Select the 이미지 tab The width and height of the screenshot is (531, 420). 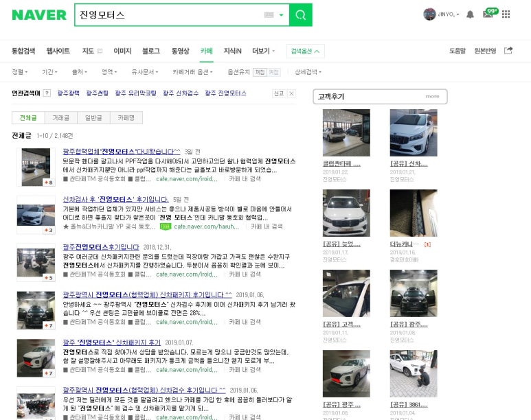(122, 51)
